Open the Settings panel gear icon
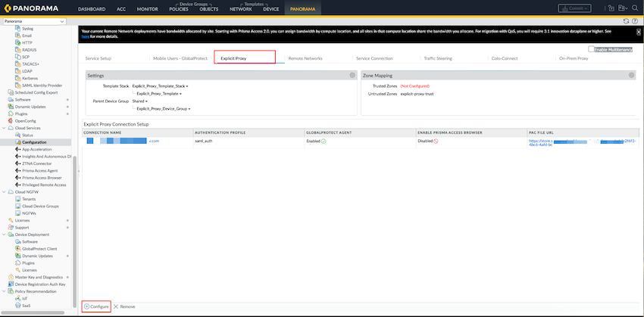644x317 pixels. coord(352,76)
